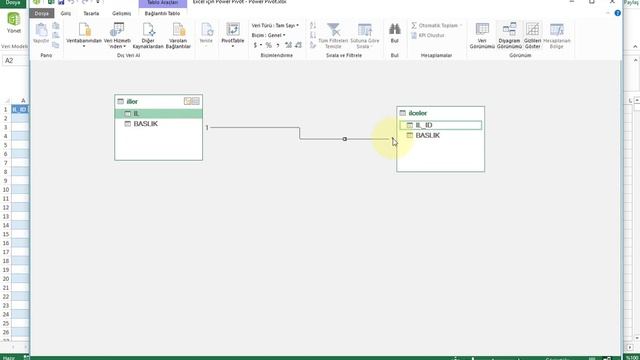Open the Veri Türü : Tam Sayı dropdown
Viewport: 640px width, 360px height.
click(275, 25)
